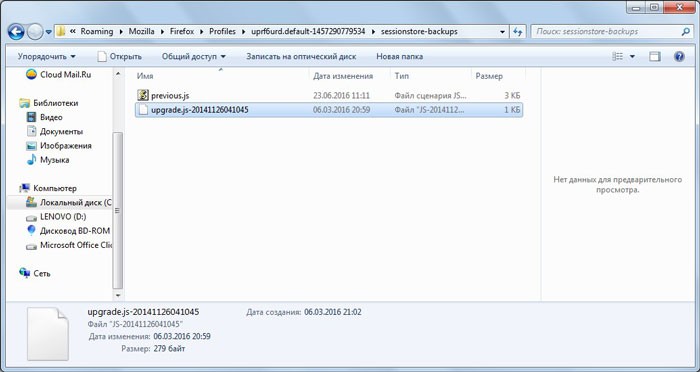Go forward with the Forward arrow button
Screen dimensions: 700x372
pyautogui.click(x=35, y=32)
